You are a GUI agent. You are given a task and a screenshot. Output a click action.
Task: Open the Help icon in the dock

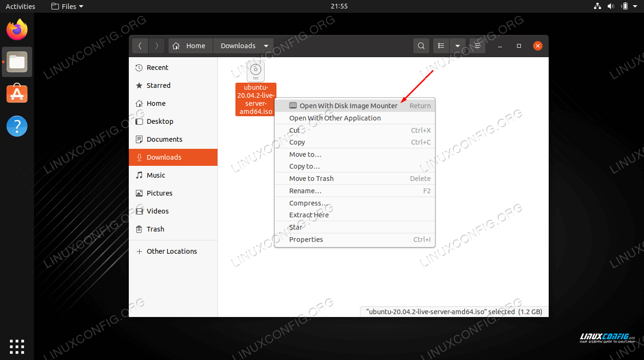click(x=17, y=126)
